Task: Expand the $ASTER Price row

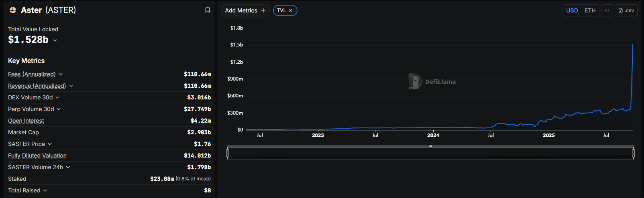Action: [x=50, y=144]
